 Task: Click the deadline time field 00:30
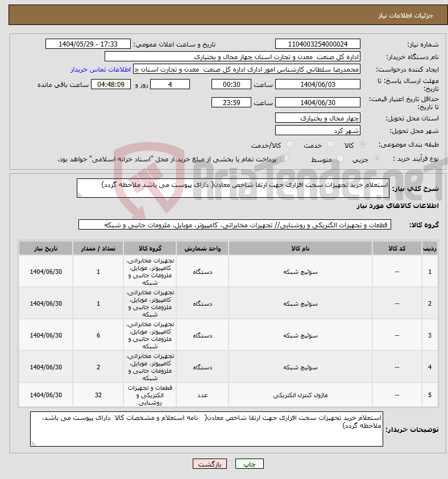[231, 84]
